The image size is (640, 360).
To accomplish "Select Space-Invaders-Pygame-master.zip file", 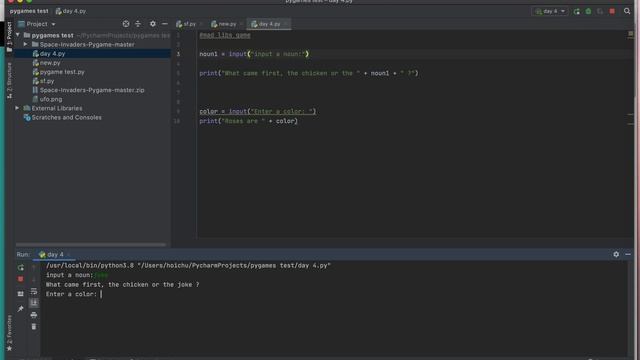I will (x=92, y=90).
